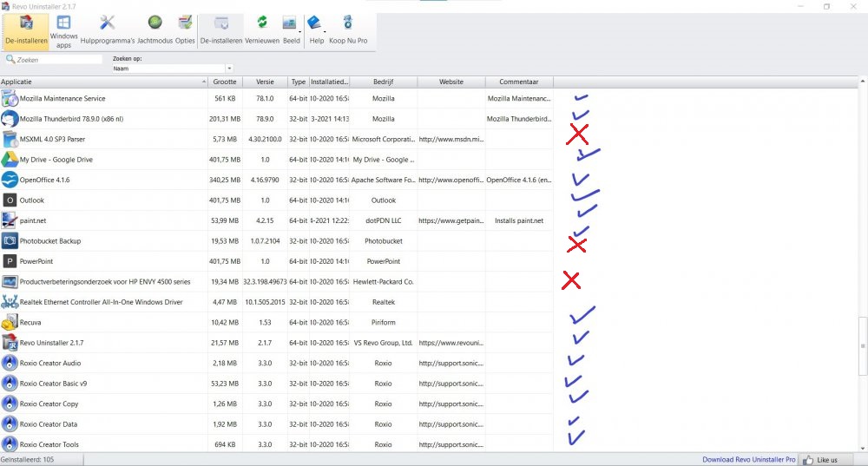Click MSXML website http://www.msdn.mi... cell
This screenshot has width=868, height=466.
click(451, 140)
